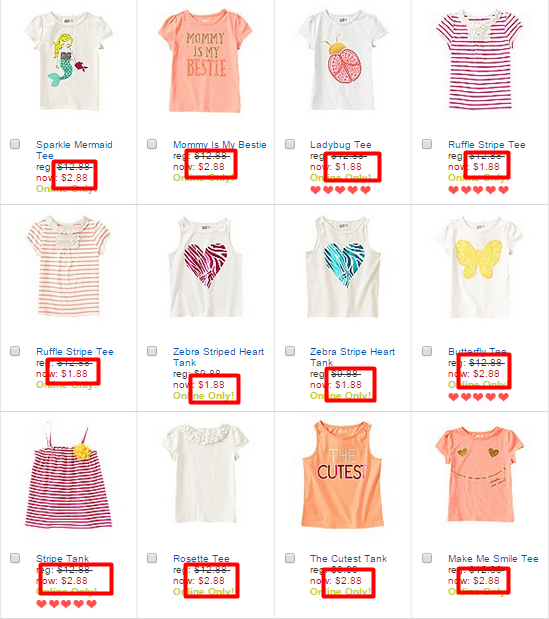The height and width of the screenshot is (619, 549).
Task: Follow the Rosette Tee link
Action: coord(201,559)
